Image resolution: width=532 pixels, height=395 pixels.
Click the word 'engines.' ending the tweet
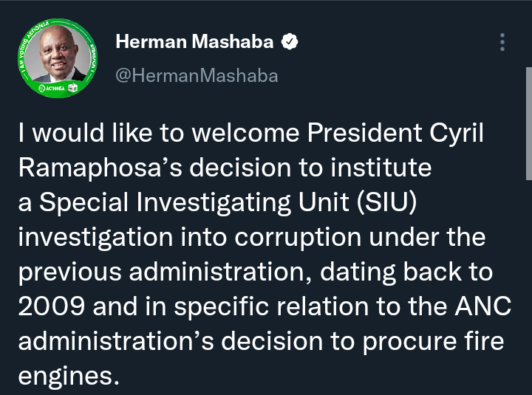coord(69,377)
